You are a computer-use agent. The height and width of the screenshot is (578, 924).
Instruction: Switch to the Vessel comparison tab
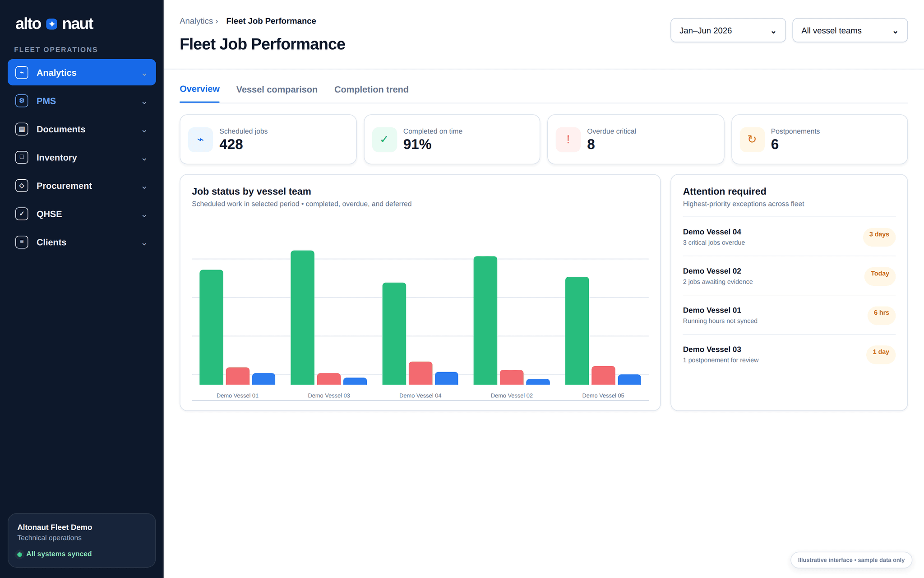tap(277, 89)
